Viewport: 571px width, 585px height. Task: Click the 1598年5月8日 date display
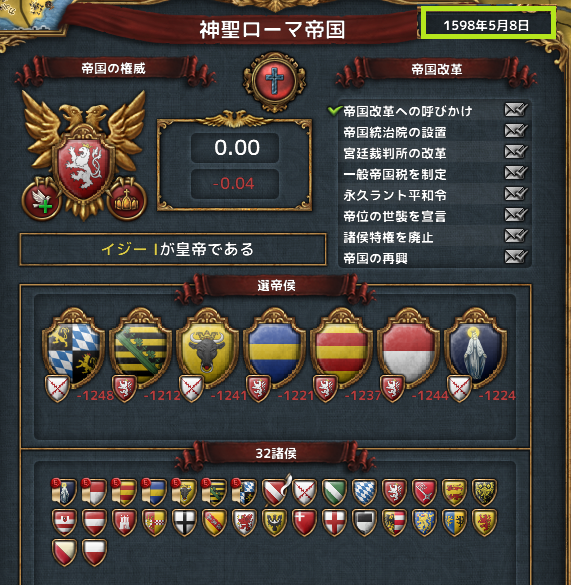point(488,25)
